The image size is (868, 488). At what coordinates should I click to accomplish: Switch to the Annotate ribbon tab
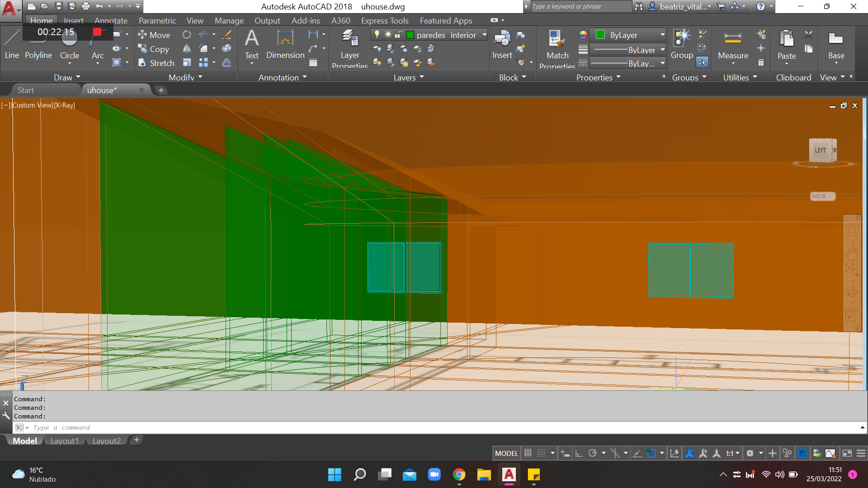point(110,20)
